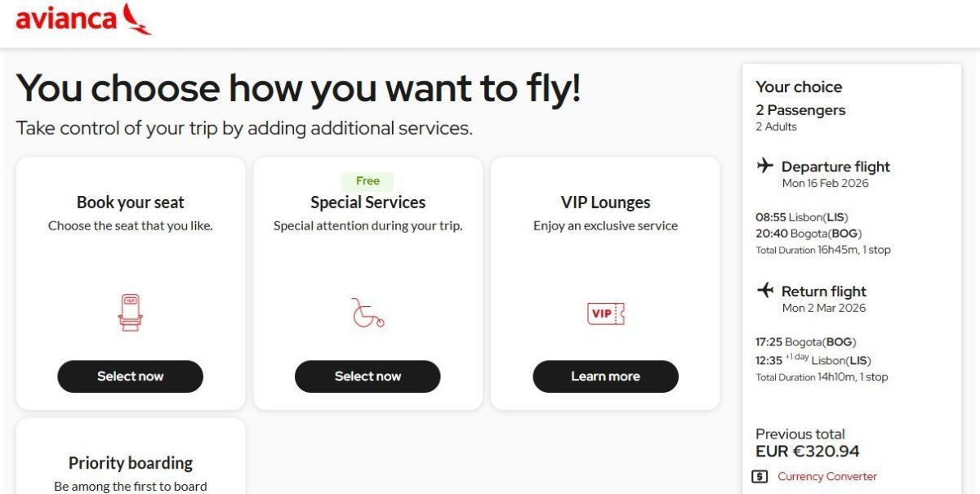Click the green Free badge
The width and height of the screenshot is (980, 494).
coord(367,181)
